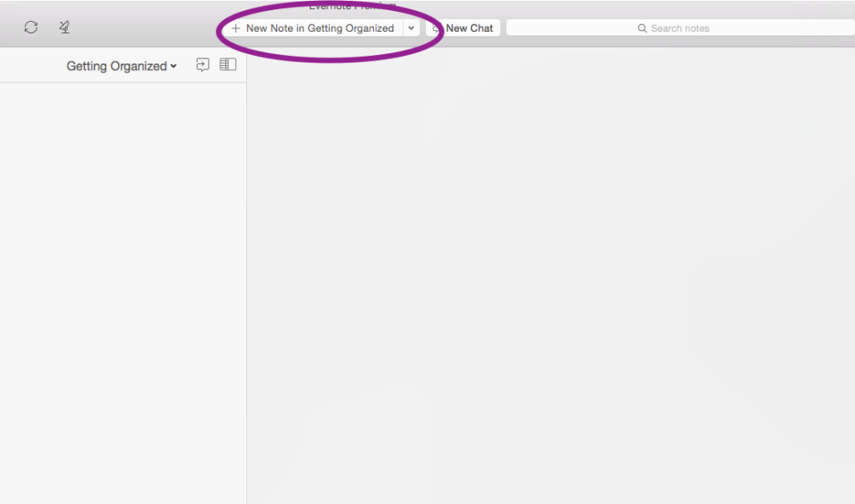Click the Search notes field

point(680,28)
